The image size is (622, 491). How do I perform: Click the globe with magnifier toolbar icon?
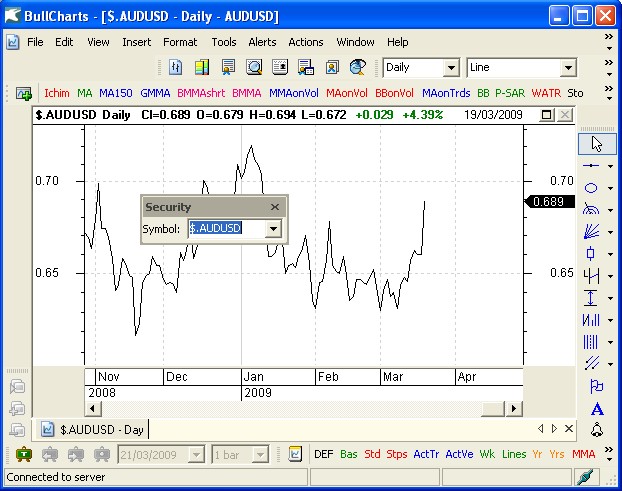click(358, 67)
